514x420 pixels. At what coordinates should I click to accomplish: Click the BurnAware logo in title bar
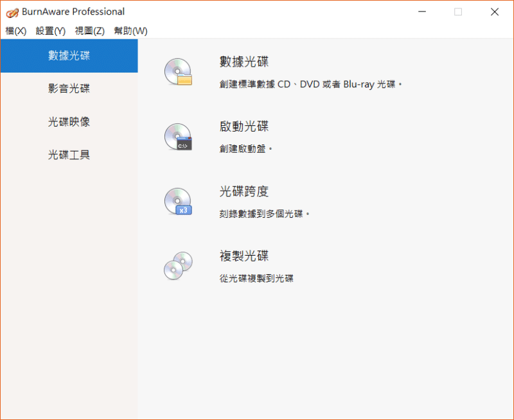coord(12,13)
